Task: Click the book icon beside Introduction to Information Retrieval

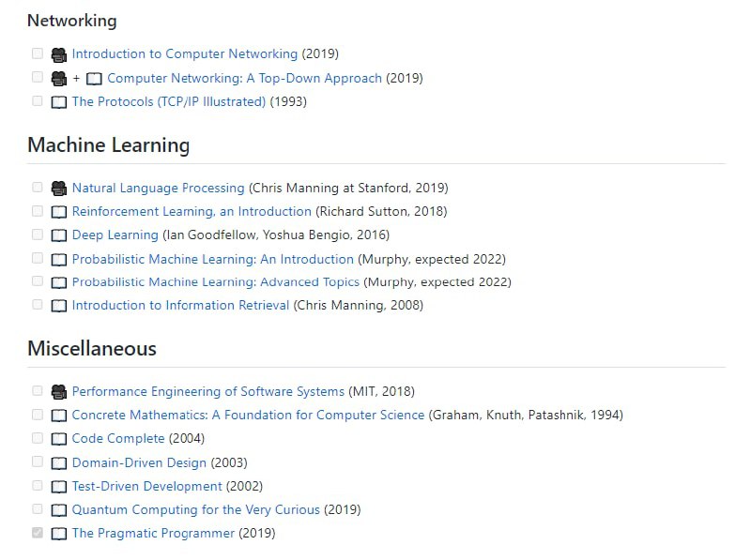Action: click(x=58, y=304)
